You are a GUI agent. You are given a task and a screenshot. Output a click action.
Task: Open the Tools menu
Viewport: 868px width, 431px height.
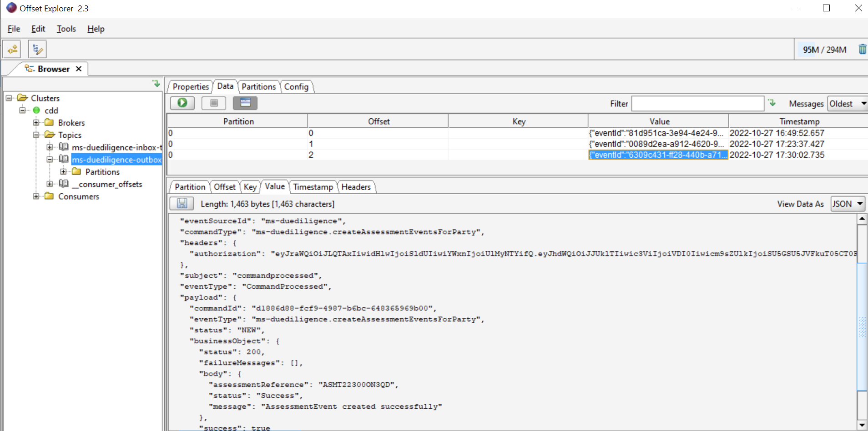tap(66, 29)
